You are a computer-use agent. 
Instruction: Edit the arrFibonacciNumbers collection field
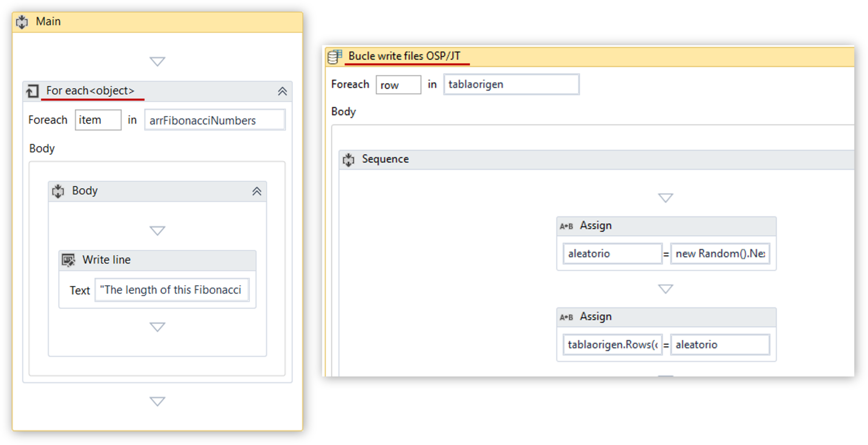pyautogui.click(x=215, y=120)
